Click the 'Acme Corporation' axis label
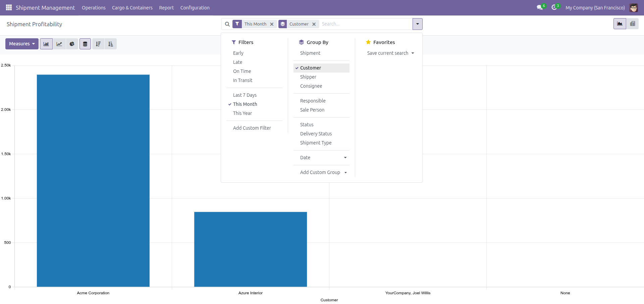 point(93,293)
